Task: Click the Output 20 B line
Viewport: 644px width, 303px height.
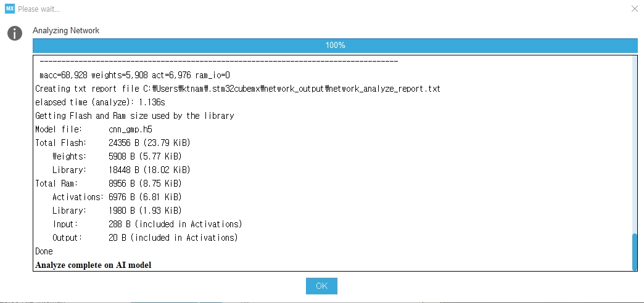Action: (x=145, y=237)
